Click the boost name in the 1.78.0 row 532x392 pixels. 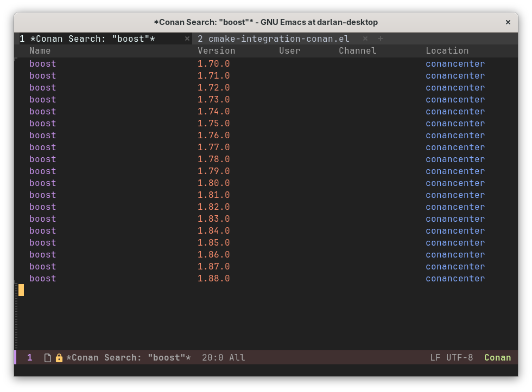(x=43, y=159)
